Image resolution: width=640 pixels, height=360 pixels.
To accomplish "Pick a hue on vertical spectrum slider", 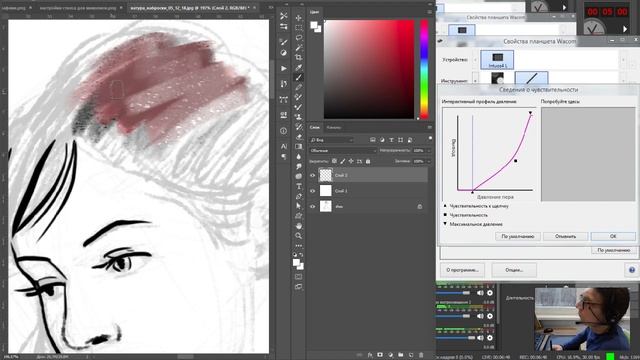I will click(x=424, y=69).
